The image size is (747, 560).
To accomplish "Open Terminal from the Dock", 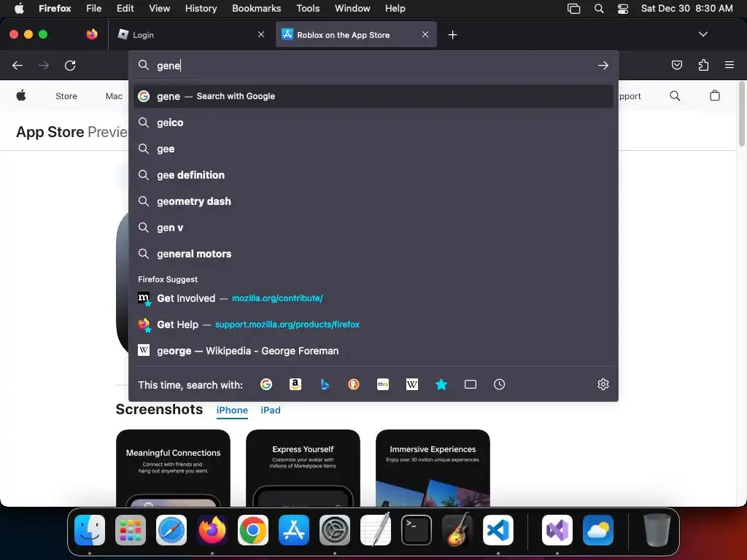I will 417,530.
